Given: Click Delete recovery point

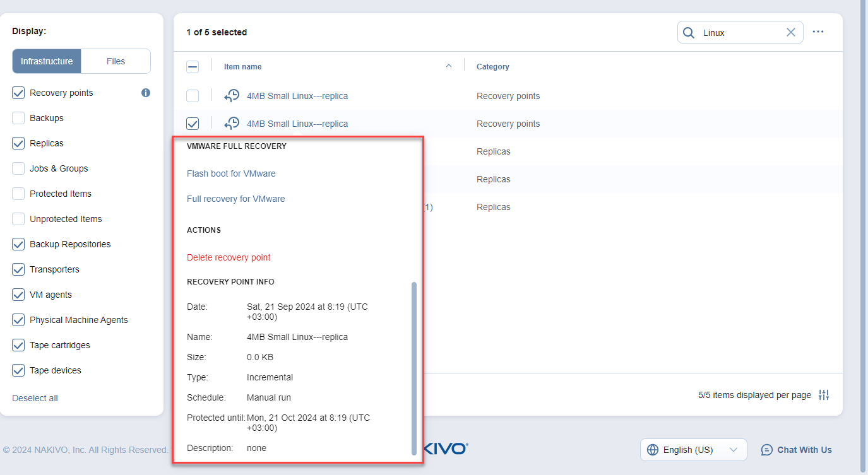Looking at the screenshot, I should tap(229, 257).
